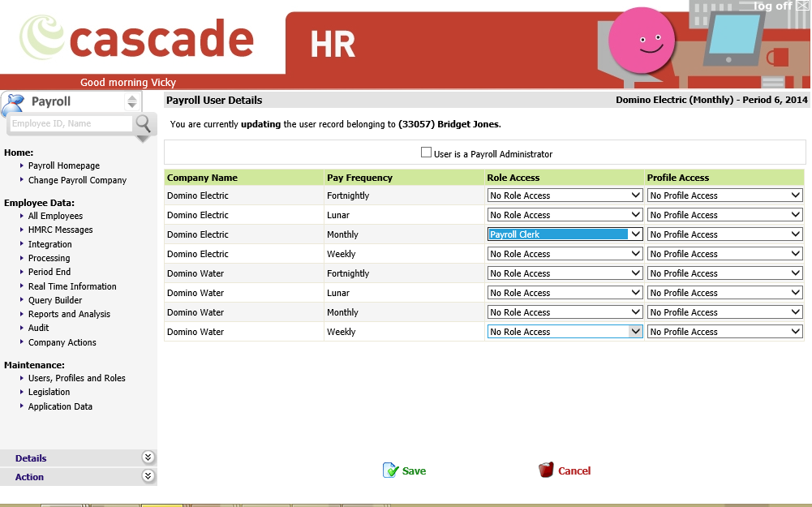812x507 pixels.
Task: Open Query Builder
Action: point(55,300)
